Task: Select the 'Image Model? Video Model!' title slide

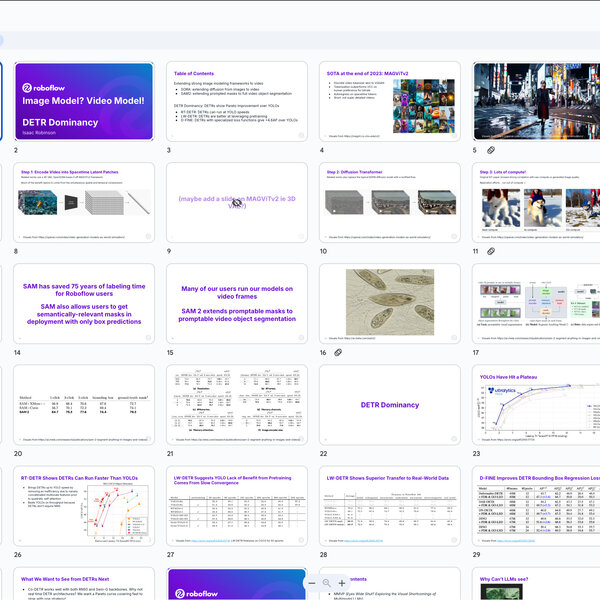Action: coord(84,101)
